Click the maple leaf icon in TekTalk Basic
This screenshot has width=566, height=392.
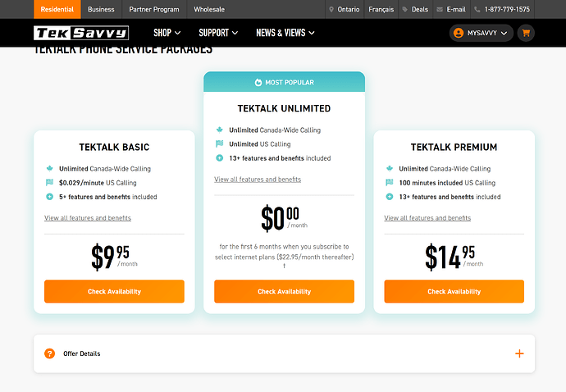click(x=50, y=168)
